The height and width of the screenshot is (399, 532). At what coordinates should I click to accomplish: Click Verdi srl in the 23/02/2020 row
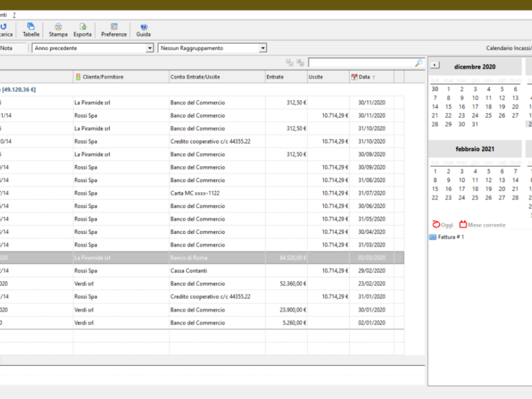tap(84, 284)
